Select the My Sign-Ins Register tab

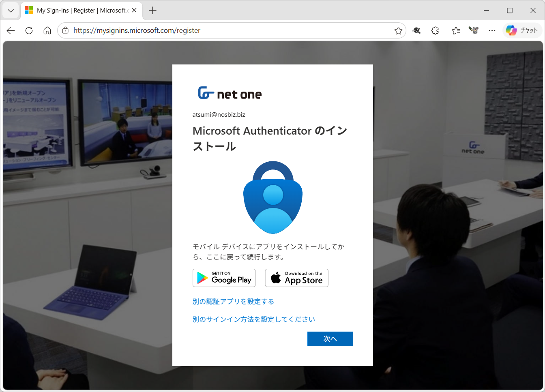(x=81, y=11)
